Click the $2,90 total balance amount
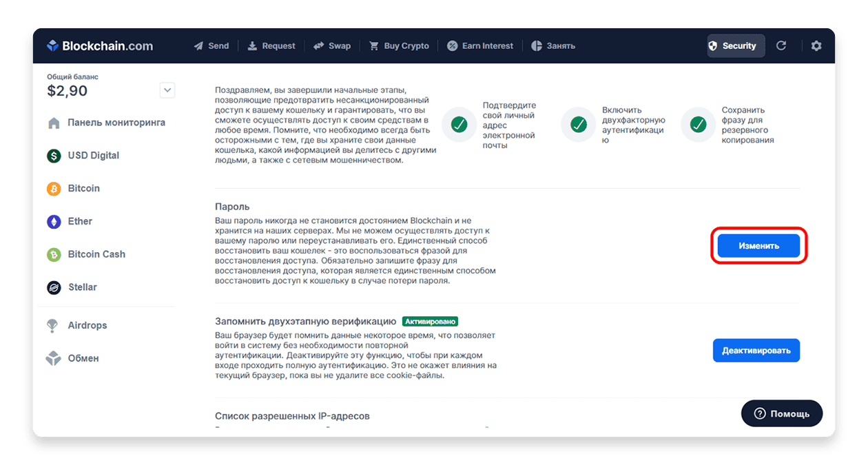Screen dimensions: 868x465 [67, 91]
